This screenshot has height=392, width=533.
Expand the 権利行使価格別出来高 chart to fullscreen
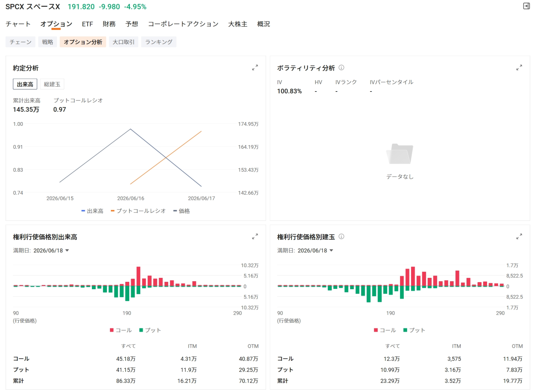[x=255, y=237]
